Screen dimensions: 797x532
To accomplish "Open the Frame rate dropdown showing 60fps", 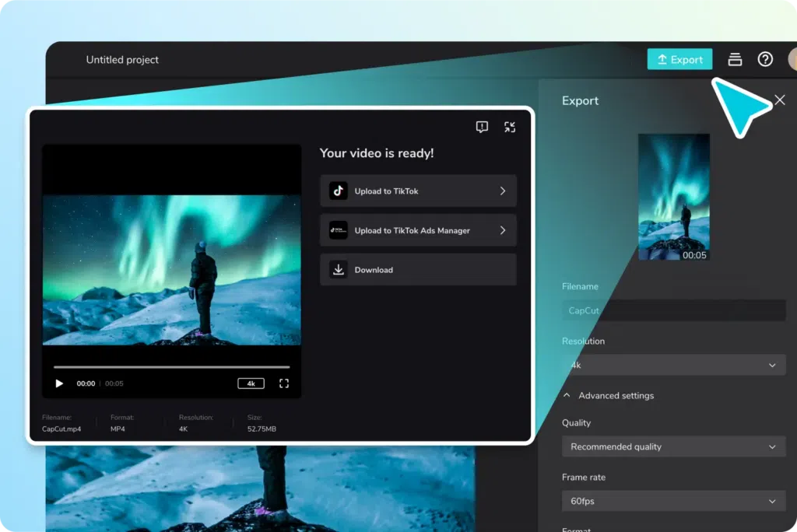I will click(673, 501).
